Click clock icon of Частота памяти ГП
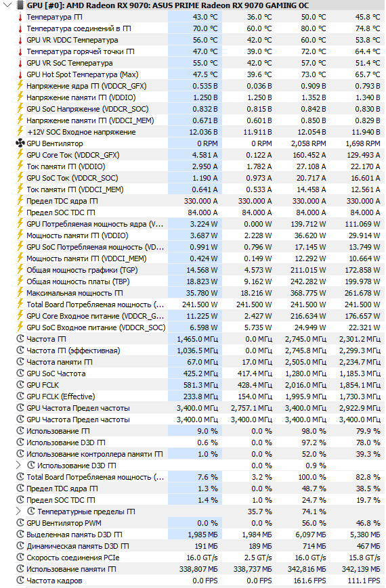Viewport: 386px width, 588px height. (20, 362)
